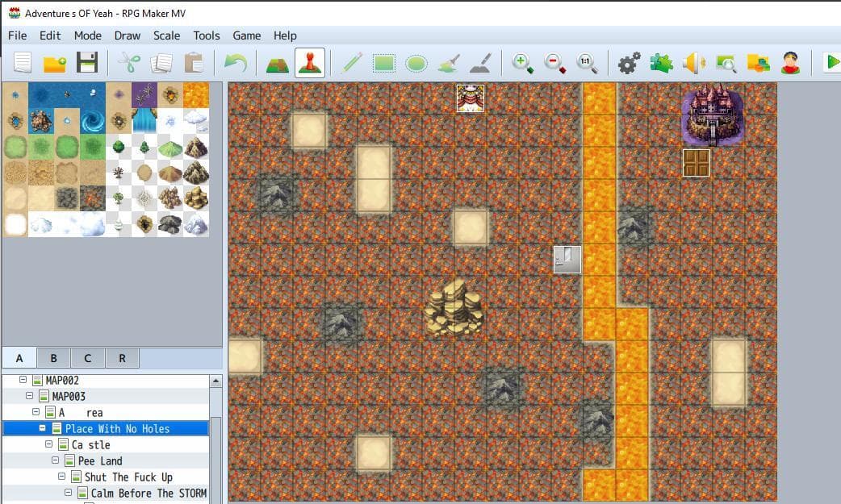The image size is (841, 504).
Task: Select the castle event on the map
Action: [713, 115]
